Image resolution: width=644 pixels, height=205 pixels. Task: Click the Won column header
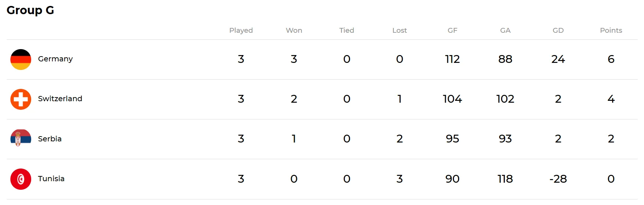294,31
